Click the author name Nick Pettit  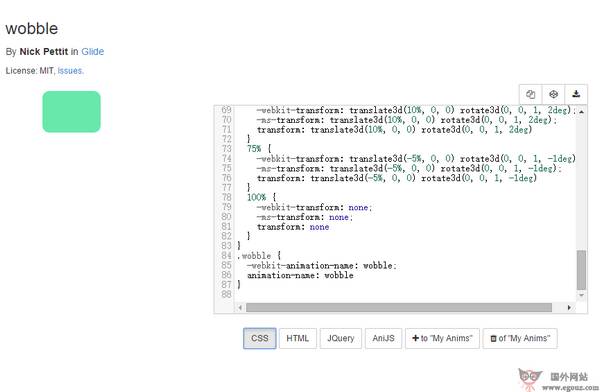point(44,52)
